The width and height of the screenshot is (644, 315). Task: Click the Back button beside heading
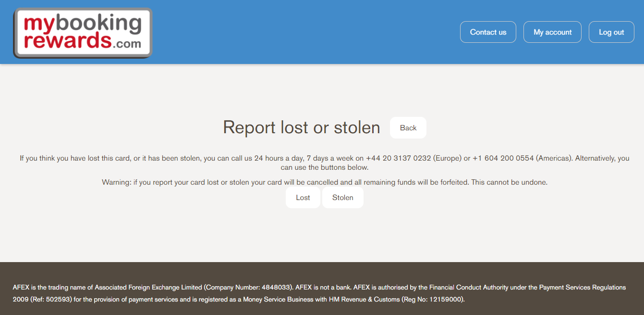[408, 128]
